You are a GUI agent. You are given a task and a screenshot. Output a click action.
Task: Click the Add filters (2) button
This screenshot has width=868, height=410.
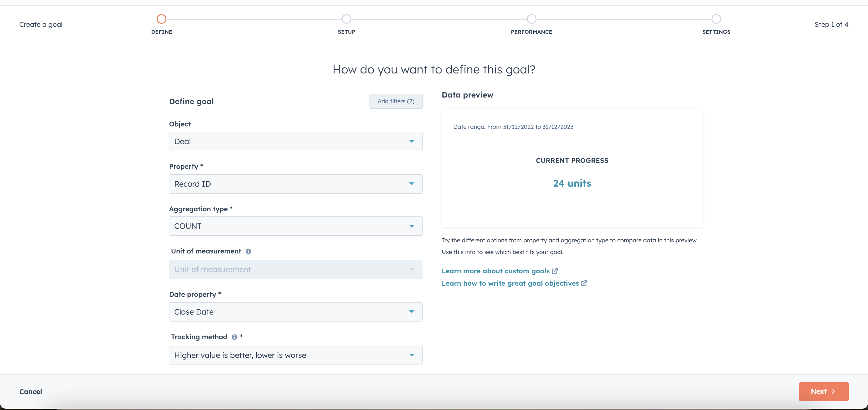396,101
